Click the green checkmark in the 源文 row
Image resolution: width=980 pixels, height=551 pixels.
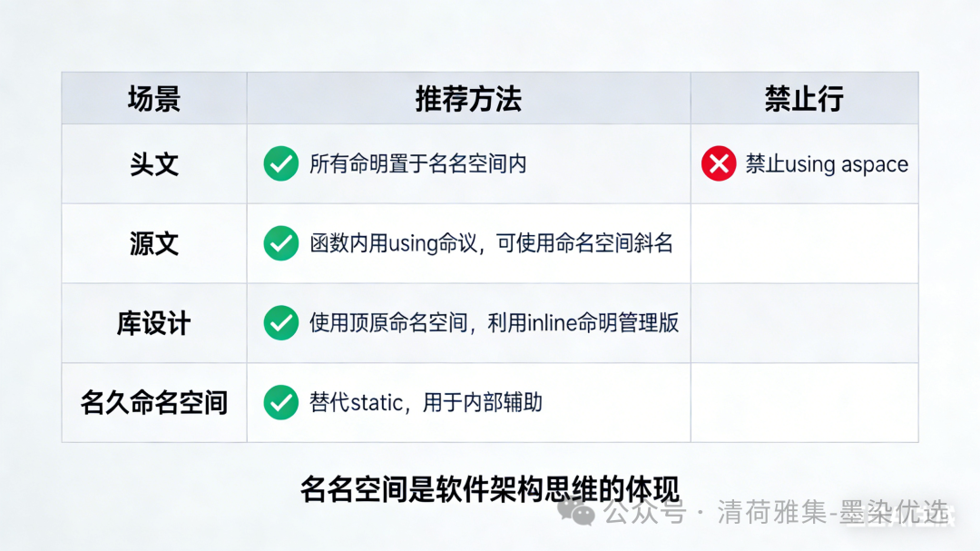point(280,243)
